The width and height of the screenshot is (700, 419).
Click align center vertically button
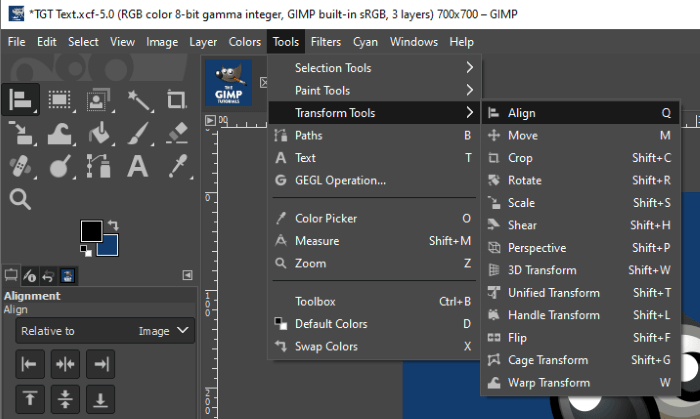(64, 399)
